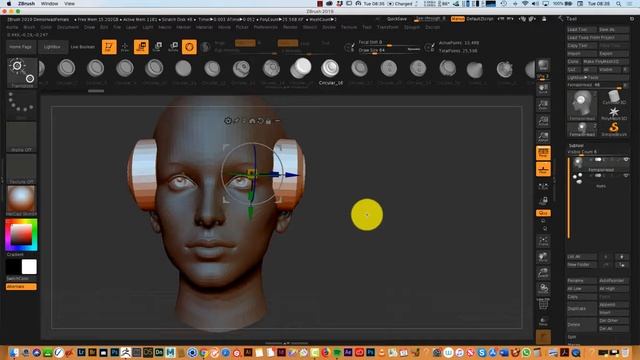The image size is (640, 360).
Task: Select the SimpleBrush tool icon
Action: click(x=614, y=129)
